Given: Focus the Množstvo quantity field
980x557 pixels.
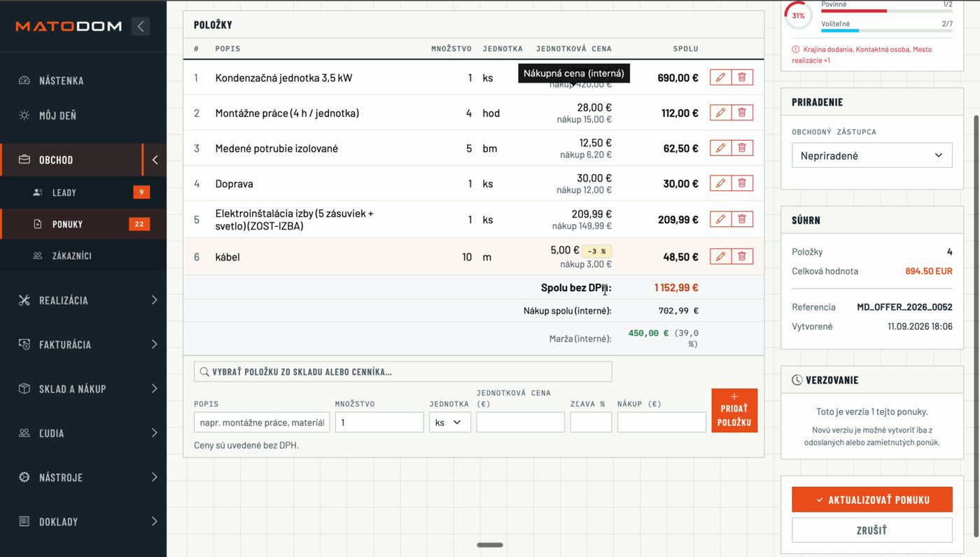Looking at the screenshot, I should [x=379, y=423].
